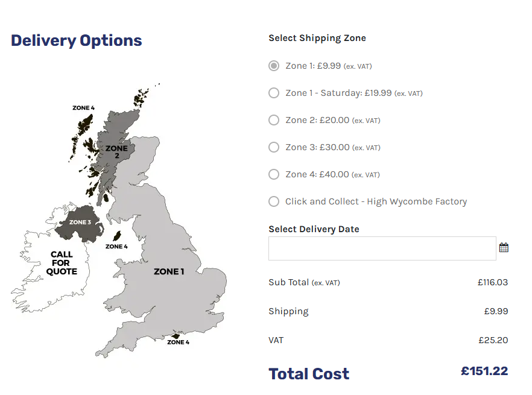The height and width of the screenshot is (395, 532).
Task: Choose Zone 1 Saturday £19.99 shipping
Action: click(274, 93)
